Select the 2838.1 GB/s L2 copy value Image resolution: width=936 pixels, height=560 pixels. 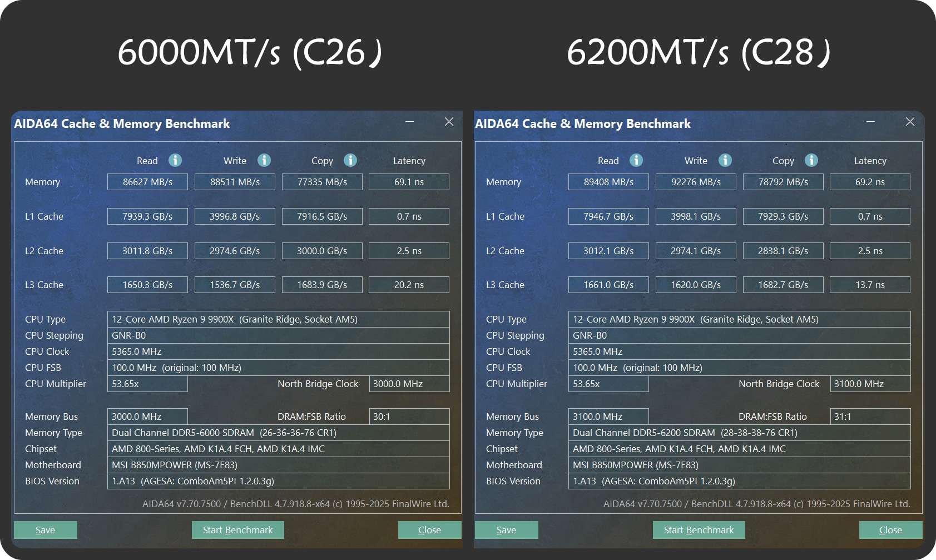point(783,251)
